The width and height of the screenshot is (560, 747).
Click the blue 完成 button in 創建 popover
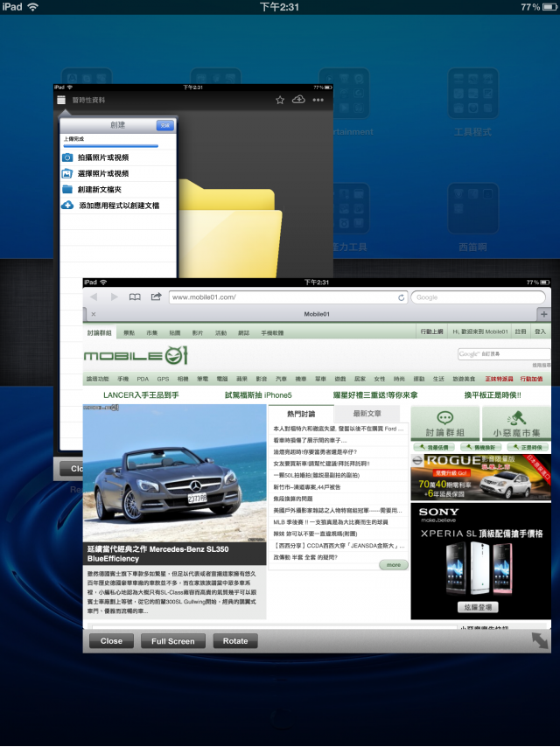pyautogui.click(x=164, y=125)
